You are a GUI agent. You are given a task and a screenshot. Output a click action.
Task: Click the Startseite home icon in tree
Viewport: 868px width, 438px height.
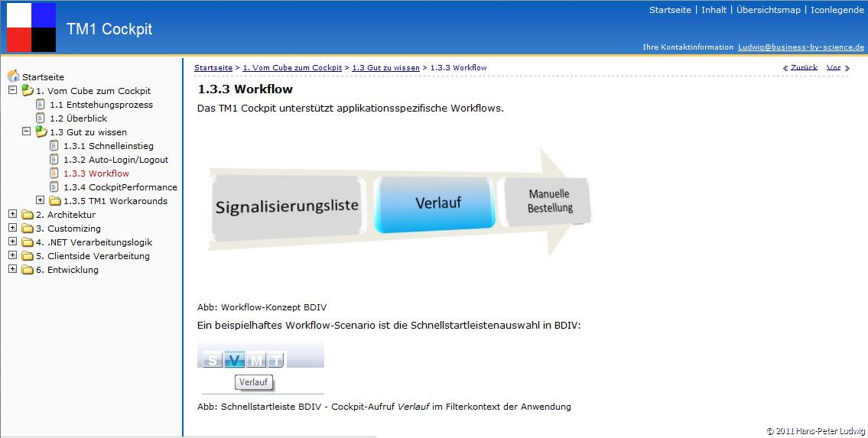click(13, 76)
